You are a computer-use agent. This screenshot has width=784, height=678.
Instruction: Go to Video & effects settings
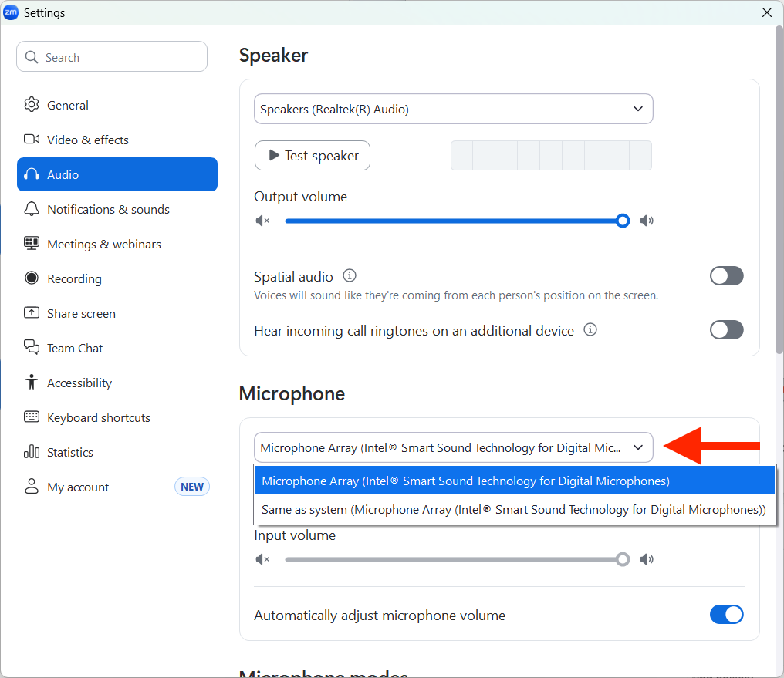(x=117, y=140)
